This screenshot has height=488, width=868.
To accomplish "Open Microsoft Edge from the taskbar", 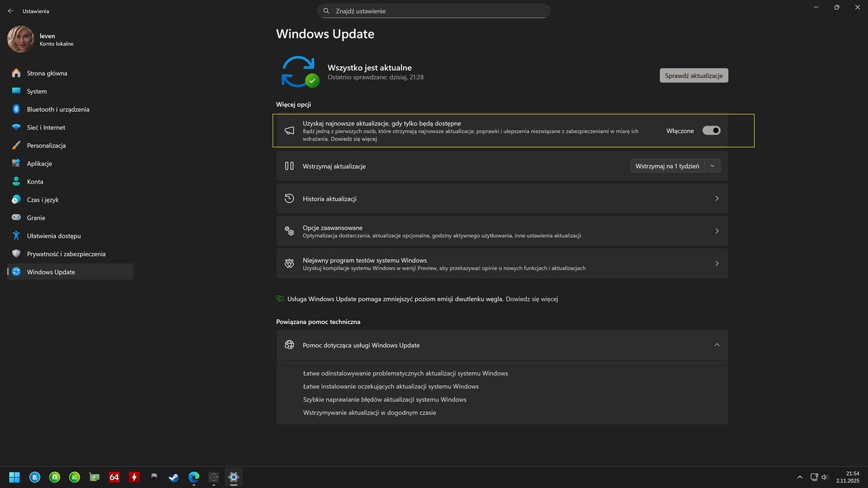I will [194, 477].
